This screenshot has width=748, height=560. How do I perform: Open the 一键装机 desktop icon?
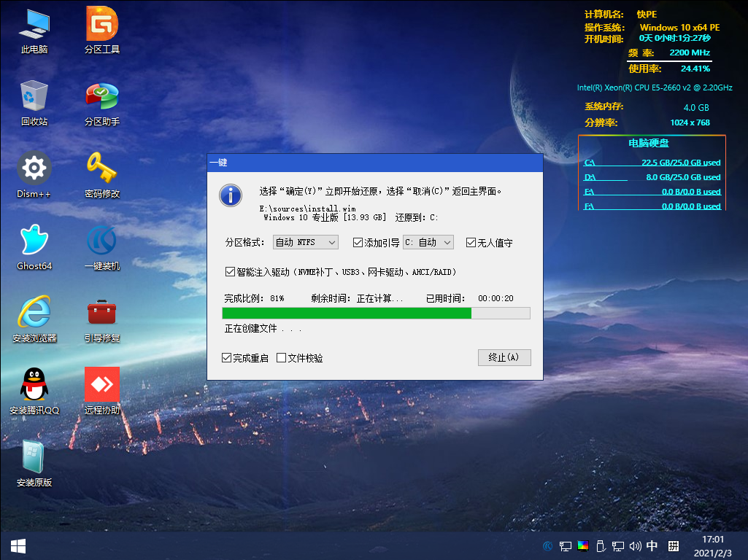click(x=102, y=241)
